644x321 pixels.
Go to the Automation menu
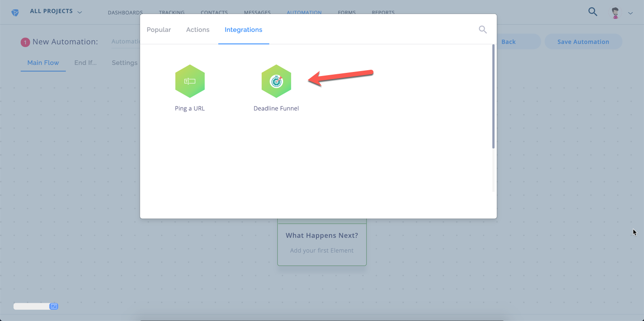[x=304, y=13]
